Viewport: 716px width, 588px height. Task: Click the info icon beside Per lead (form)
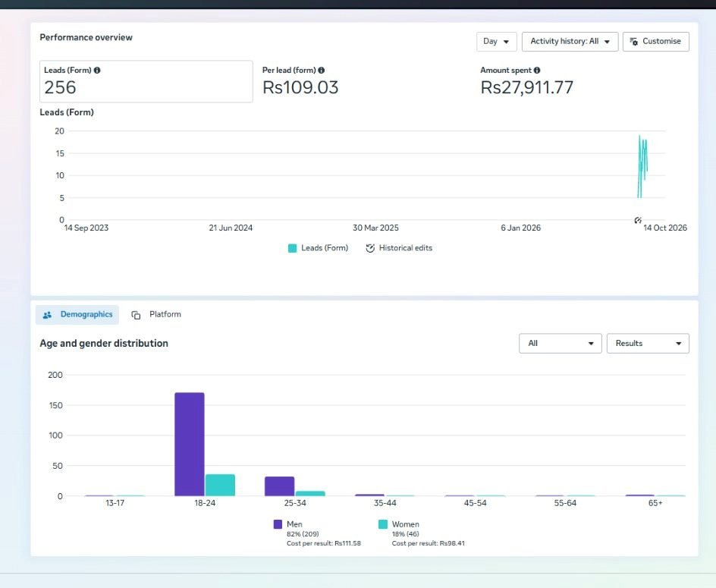322,71
